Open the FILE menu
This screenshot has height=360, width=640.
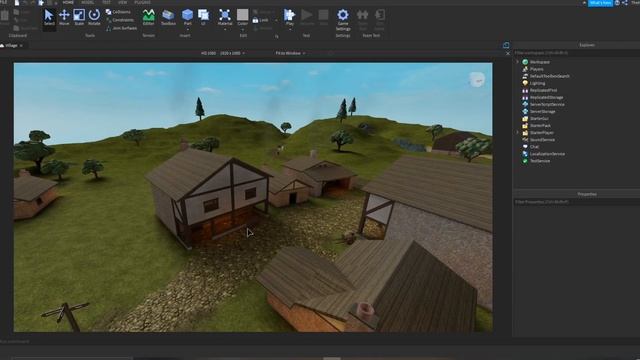4,2
